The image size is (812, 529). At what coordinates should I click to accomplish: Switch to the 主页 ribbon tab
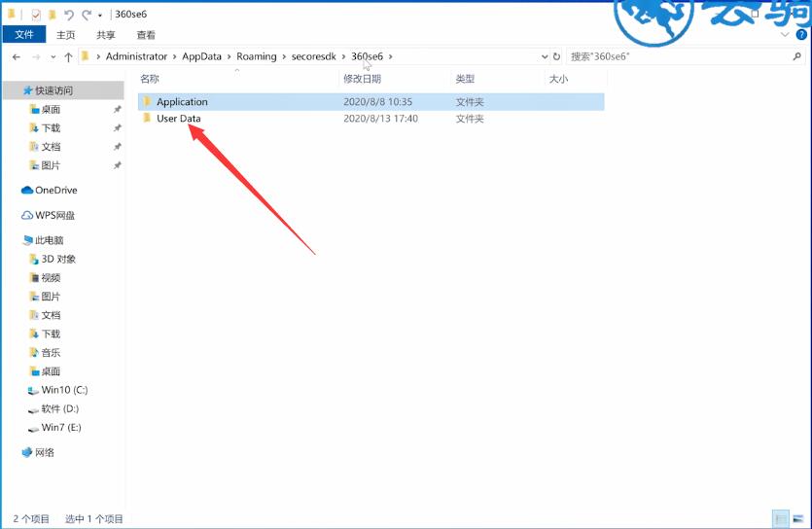(66, 35)
